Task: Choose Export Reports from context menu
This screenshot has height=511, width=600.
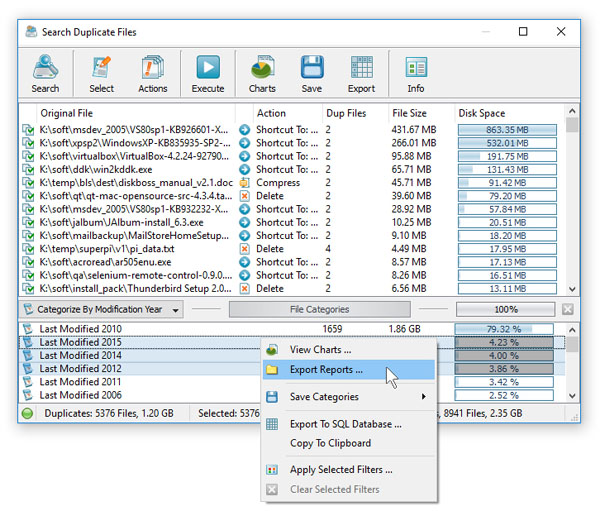Action: (349, 370)
